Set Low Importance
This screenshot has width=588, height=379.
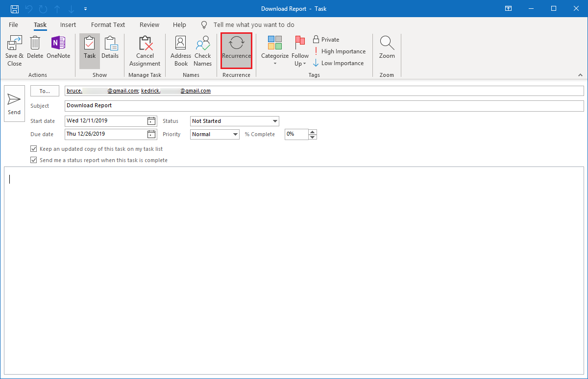(338, 63)
